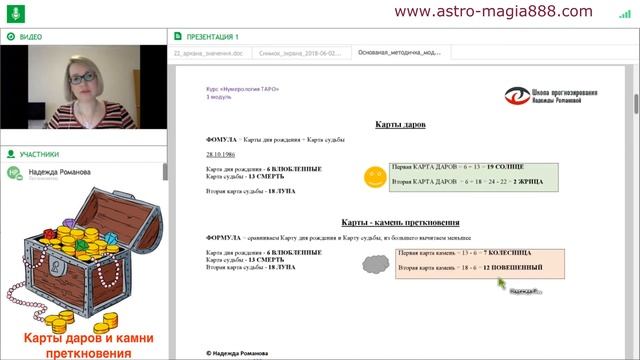The width and height of the screenshot is (640, 360).
Task: Click the ПРЕЗЕНТАЦИЯ 1 panel title
Action: pyautogui.click(x=213, y=37)
